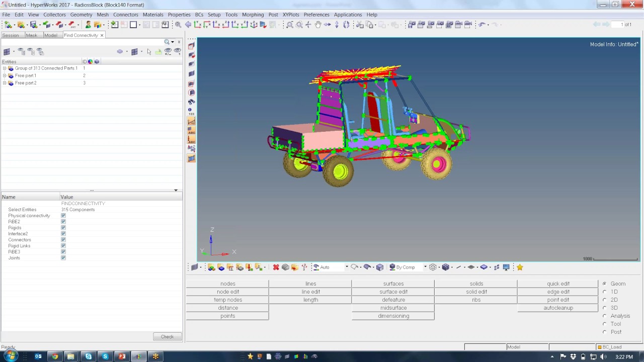Click the red Export arrow icon

pyautogui.click(x=59, y=25)
